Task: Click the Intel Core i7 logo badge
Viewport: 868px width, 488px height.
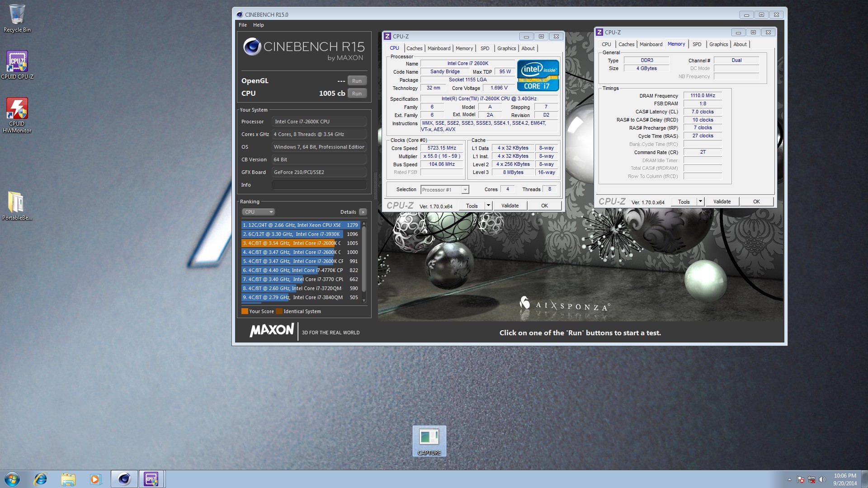Action: (x=538, y=75)
